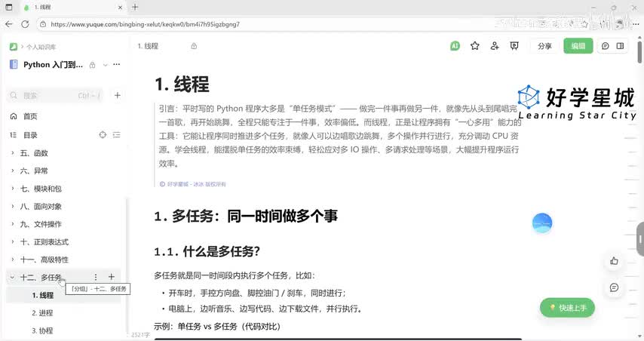Image resolution: width=644 pixels, height=341 pixels.
Task: Open the 个人知识库 breadcrumb link
Action: click(41, 48)
